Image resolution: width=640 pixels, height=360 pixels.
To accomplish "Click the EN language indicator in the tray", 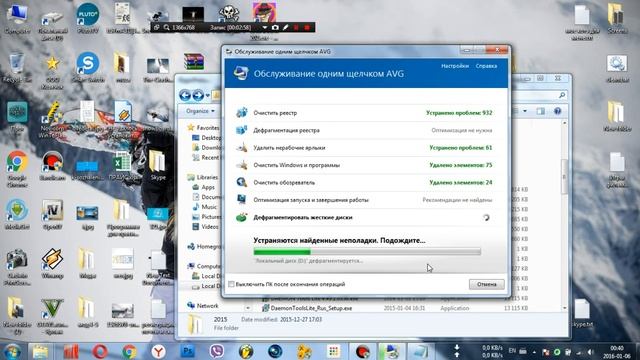I will click(512, 351).
